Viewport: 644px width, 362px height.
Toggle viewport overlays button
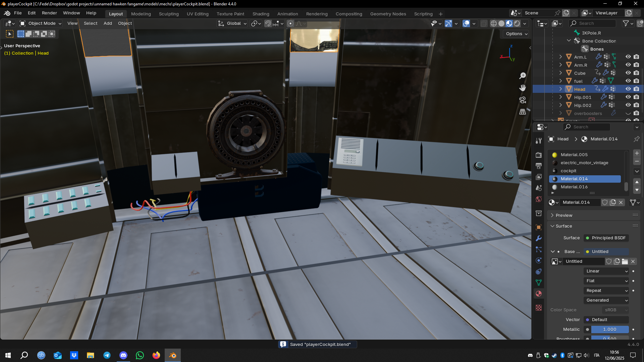click(466, 23)
